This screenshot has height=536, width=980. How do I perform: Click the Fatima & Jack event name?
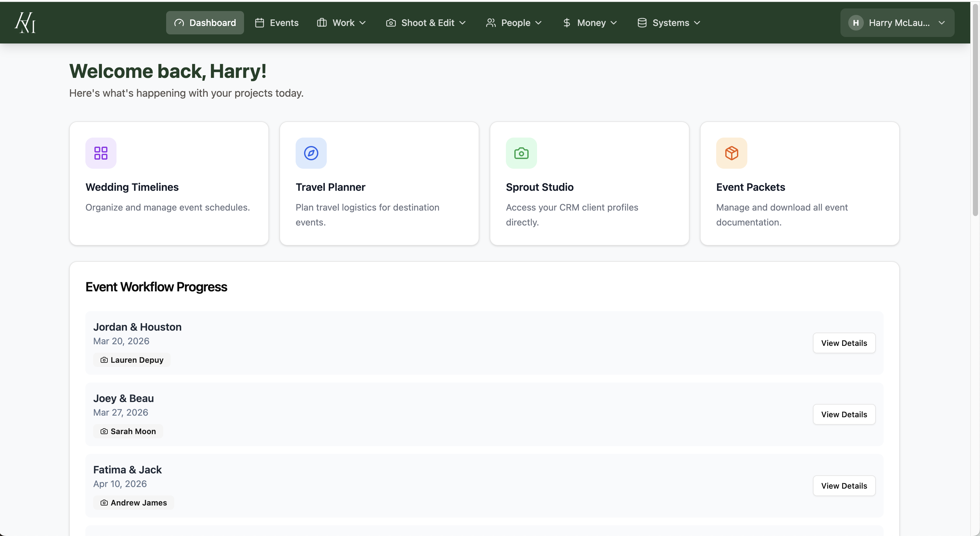(x=128, y=470)
